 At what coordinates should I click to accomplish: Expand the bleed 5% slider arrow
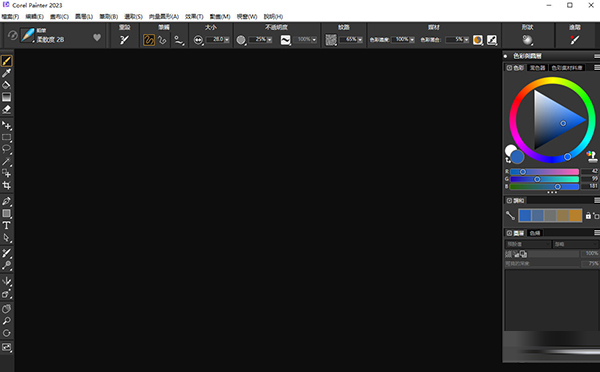click(x=466, y=39)
